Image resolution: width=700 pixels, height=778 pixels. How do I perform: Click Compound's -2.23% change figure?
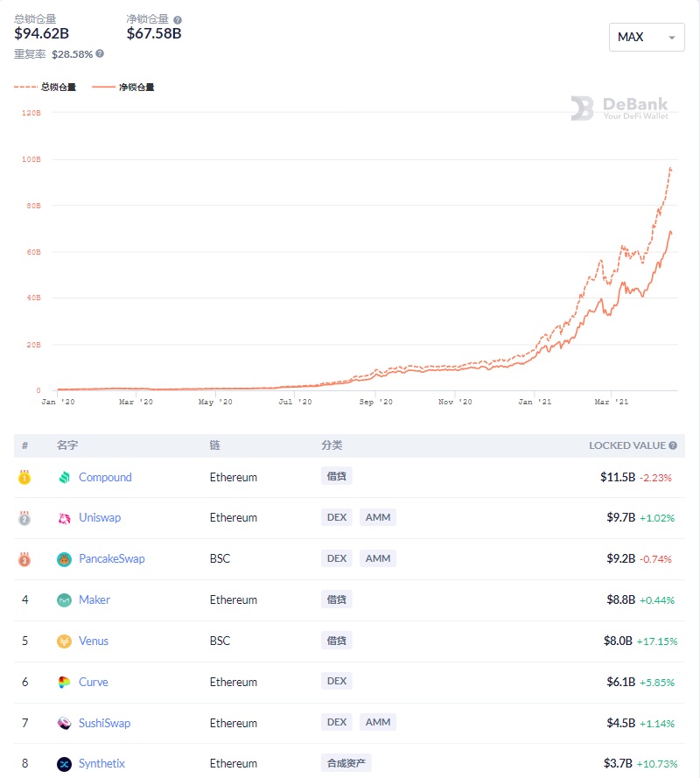[655, 478]
